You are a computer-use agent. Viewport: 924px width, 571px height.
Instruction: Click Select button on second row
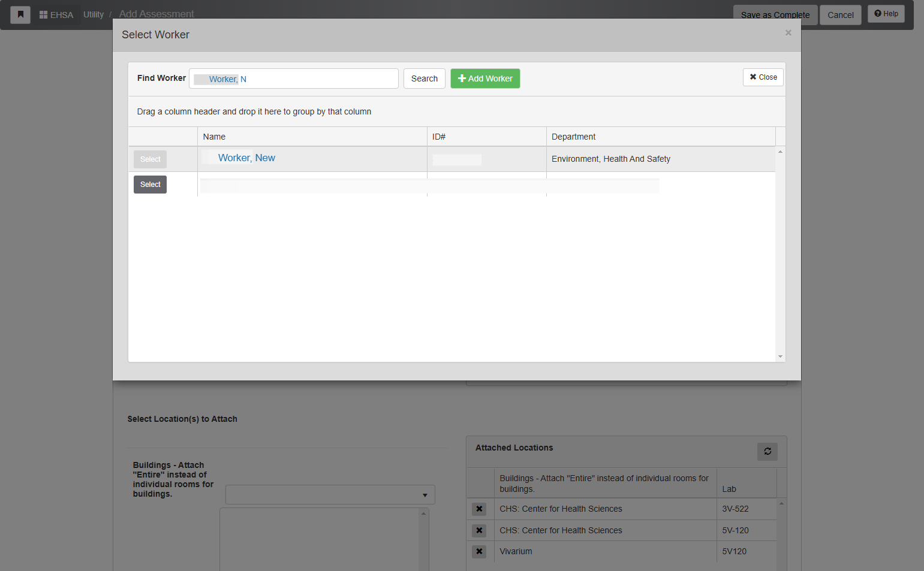tap(150, 185)
